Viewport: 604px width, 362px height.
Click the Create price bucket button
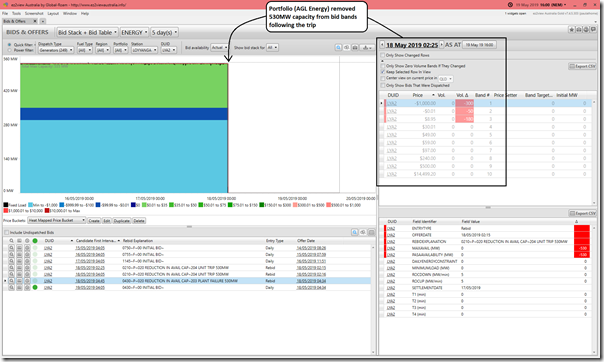[94, 221]
